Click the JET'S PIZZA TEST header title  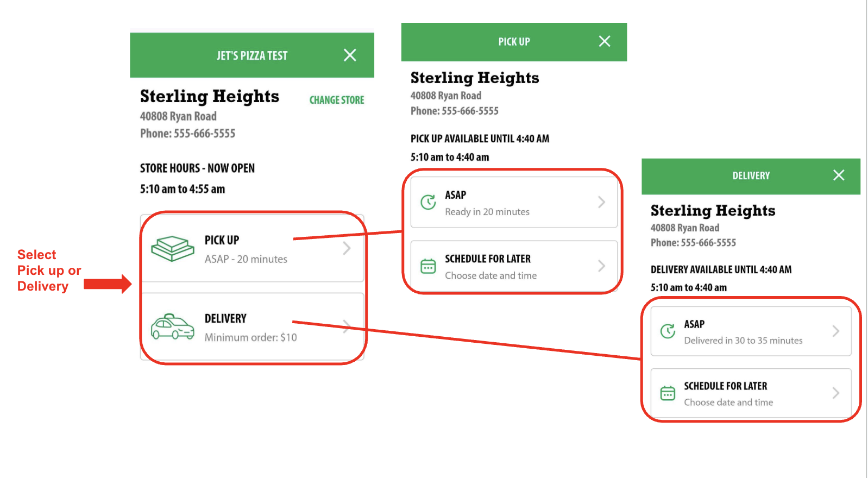tap(252, 55)
